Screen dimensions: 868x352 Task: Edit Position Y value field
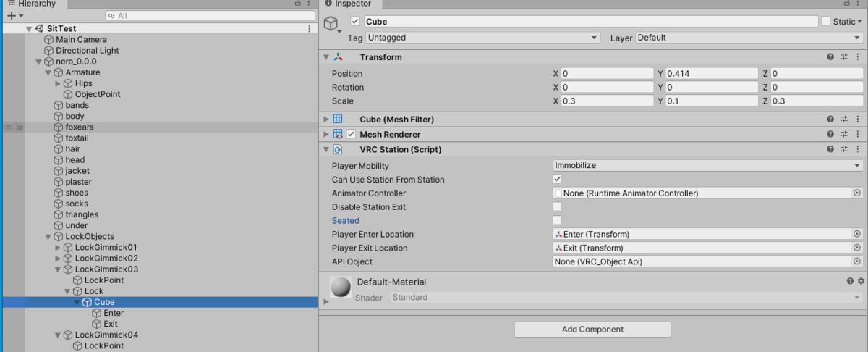712,74
